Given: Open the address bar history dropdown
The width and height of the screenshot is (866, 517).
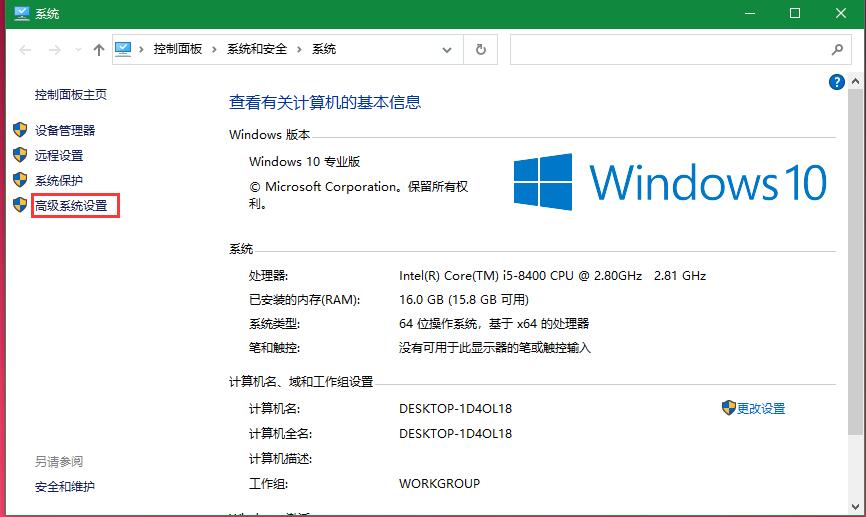Looking at the screenshot, I should pos(447,50).
